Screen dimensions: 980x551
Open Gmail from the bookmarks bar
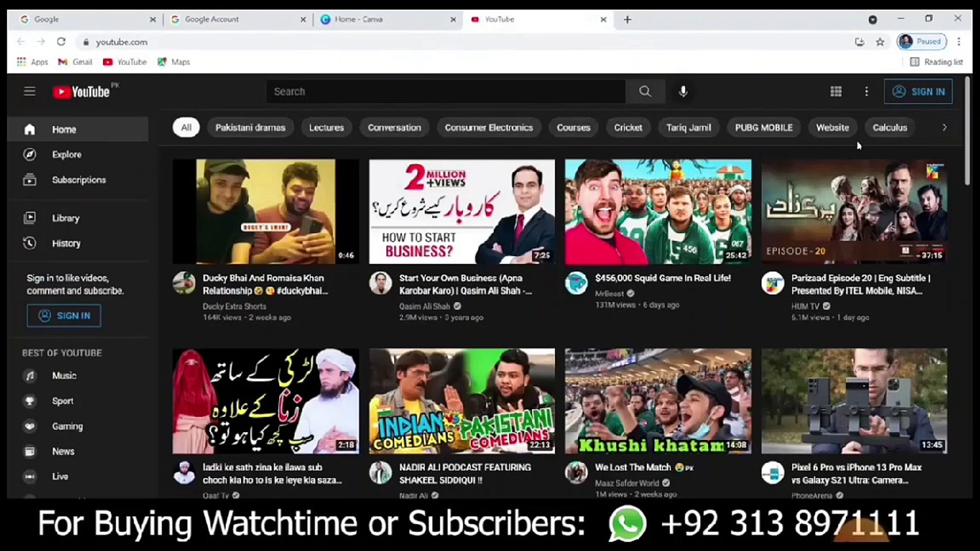pyautogui.click(x=75, y=62)
